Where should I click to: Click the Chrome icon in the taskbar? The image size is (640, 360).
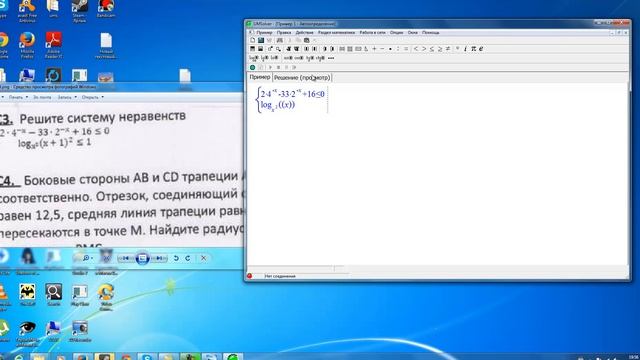126,357
